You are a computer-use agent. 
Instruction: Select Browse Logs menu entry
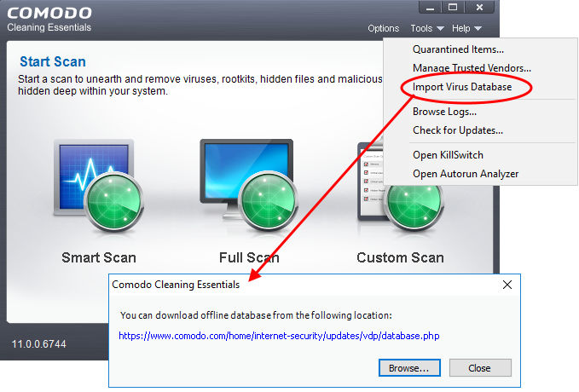tap(444, 112)
